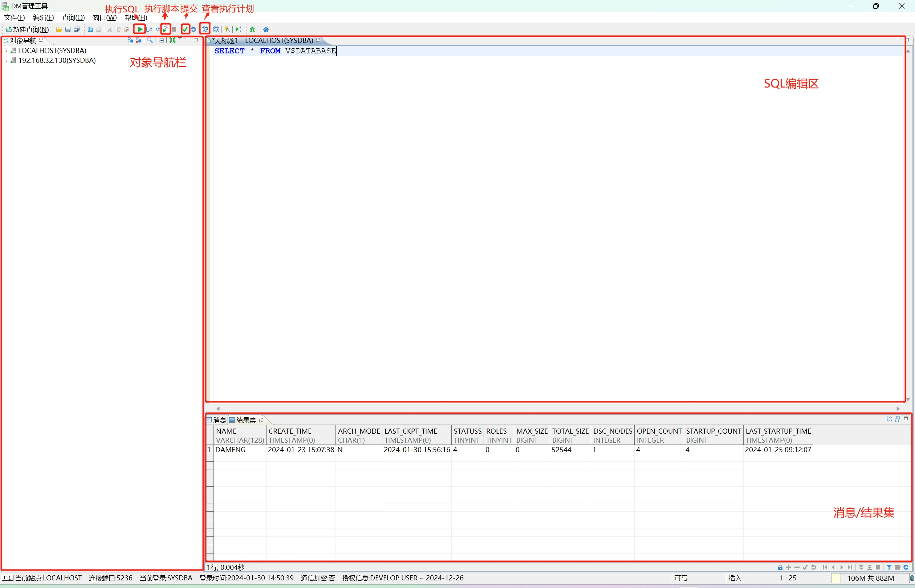
Task: Open the 窗口(W) menu
Action: click(x=104, y=17)
